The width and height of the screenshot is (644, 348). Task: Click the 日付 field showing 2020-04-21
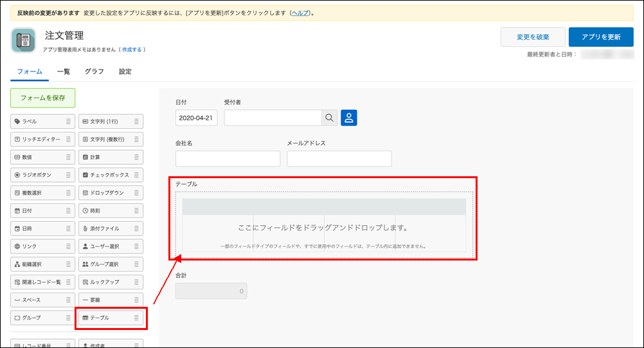[x=196, y=118]
